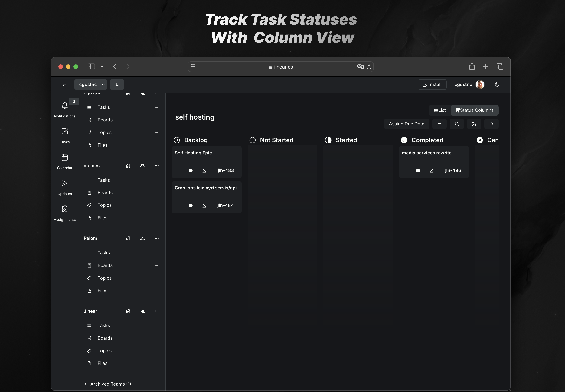
Task: Click the Assign Due Date button
Action: point(406,124)
